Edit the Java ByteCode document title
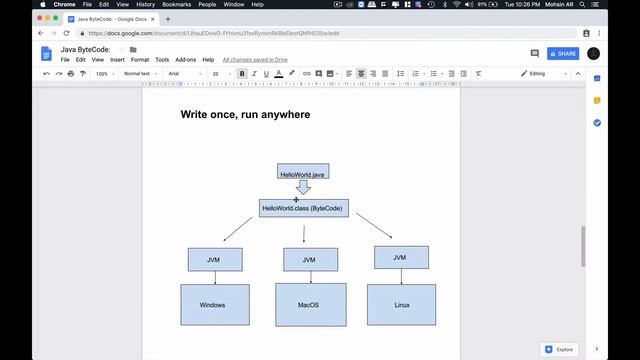This screenshot has width=640, height=360. point(86,49)
